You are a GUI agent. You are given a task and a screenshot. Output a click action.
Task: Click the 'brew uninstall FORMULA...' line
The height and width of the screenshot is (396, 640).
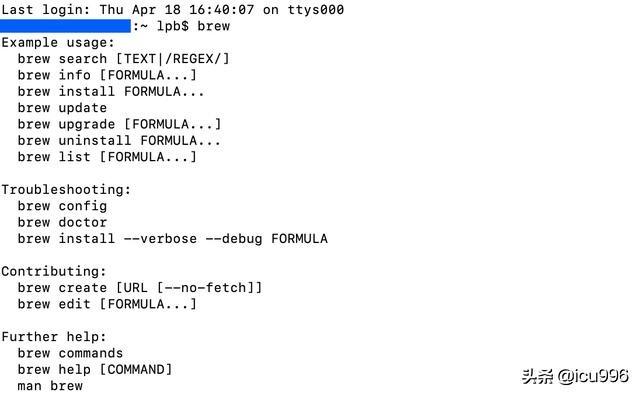[x=119, y=140]
